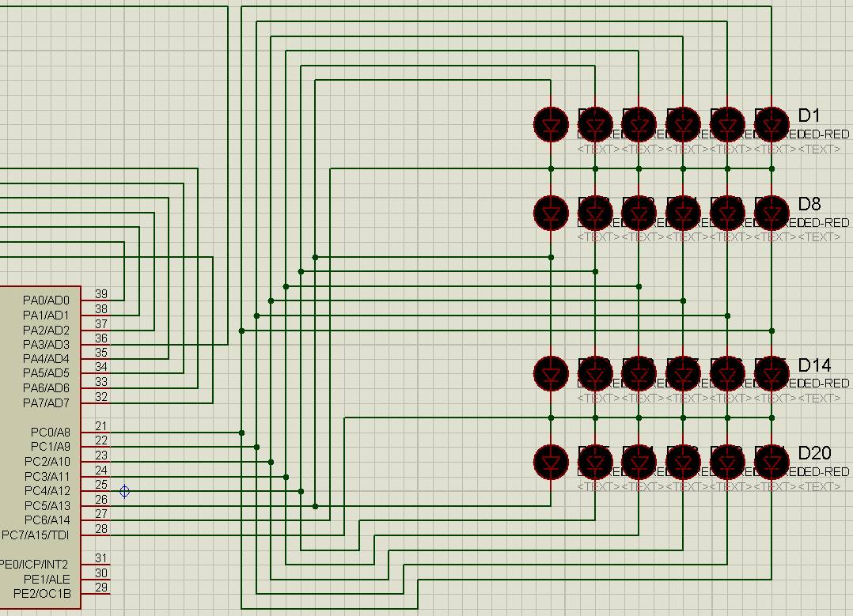The image size is (853, 616).
Task: Select the LED symbol next to label D8
Action: pyautogui.click(x=771, y=213)
